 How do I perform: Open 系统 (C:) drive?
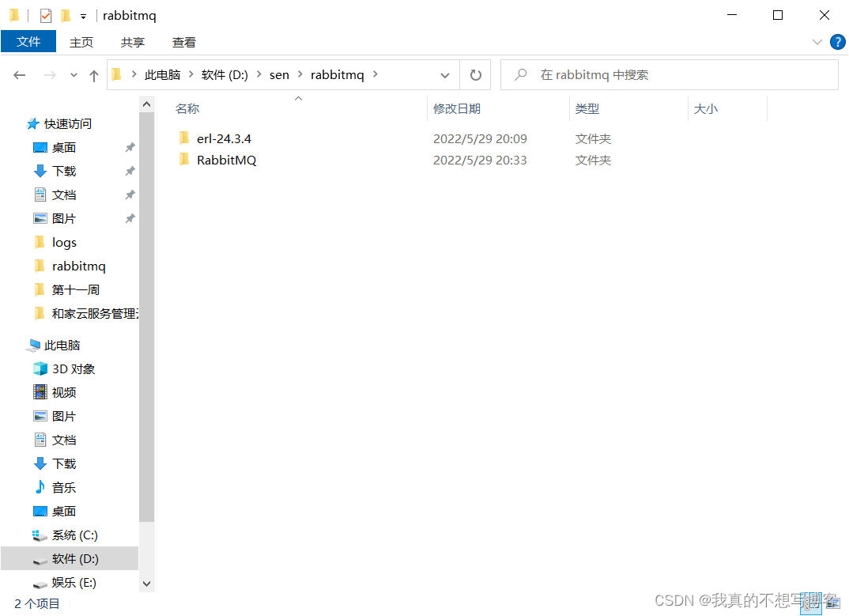pyautogui.click(x=75, y=535)
